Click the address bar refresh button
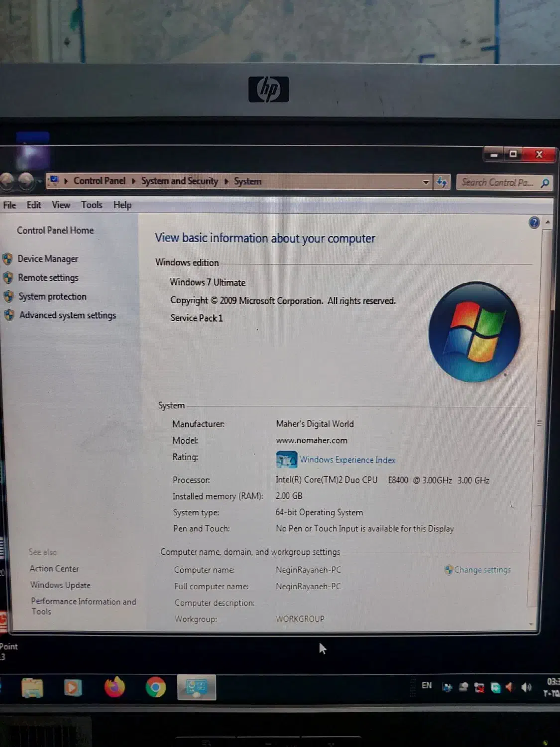Viewport: 560px width, 747px height. tap(442, 182)
